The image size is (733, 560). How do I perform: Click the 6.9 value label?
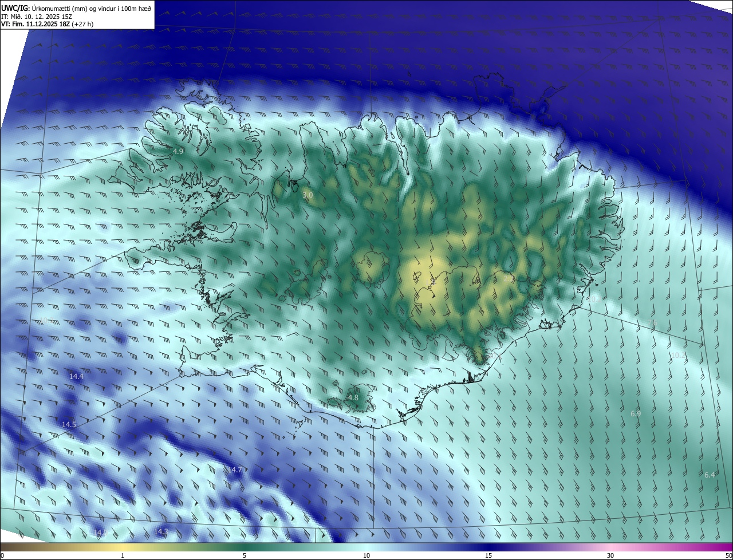[636, 414]
